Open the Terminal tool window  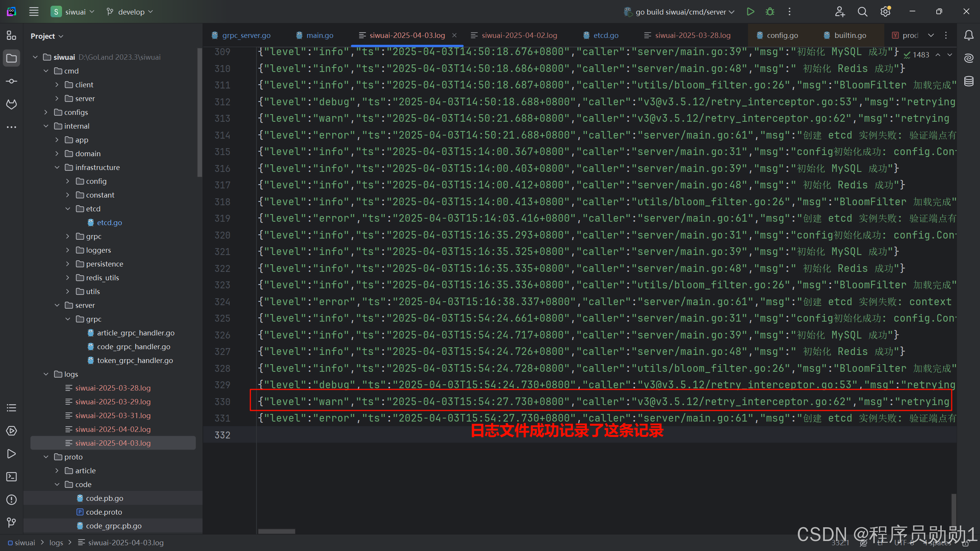click(11, 477)
